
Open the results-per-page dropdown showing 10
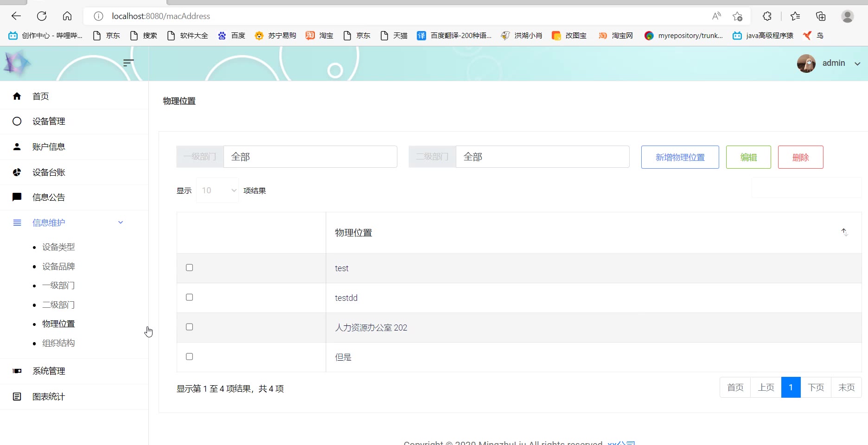pyautogui.click(x=217, y=191)
